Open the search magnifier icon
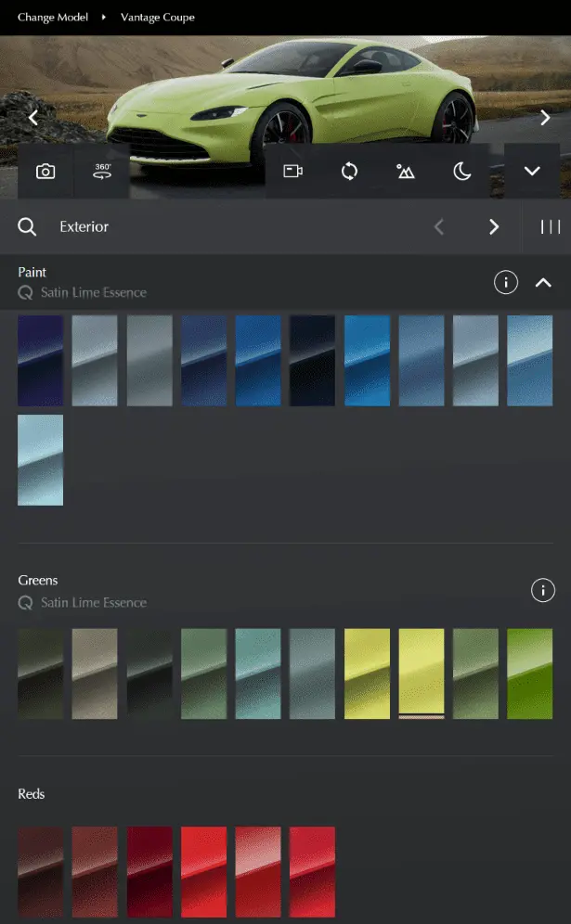 tap(28, 227)
